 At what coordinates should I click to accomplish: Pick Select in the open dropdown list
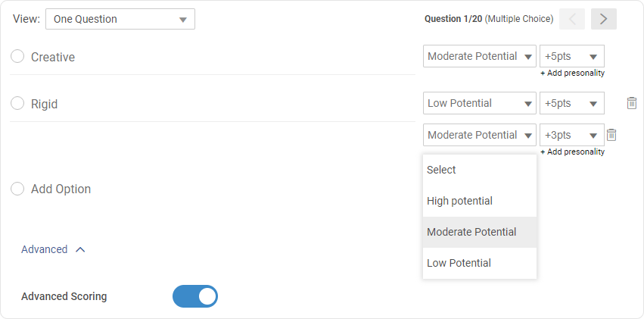441,170
